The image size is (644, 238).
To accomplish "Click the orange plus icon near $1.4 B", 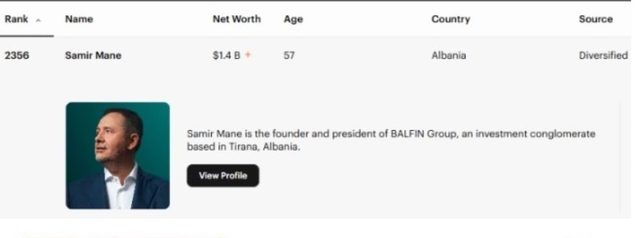I will (247, 55).
